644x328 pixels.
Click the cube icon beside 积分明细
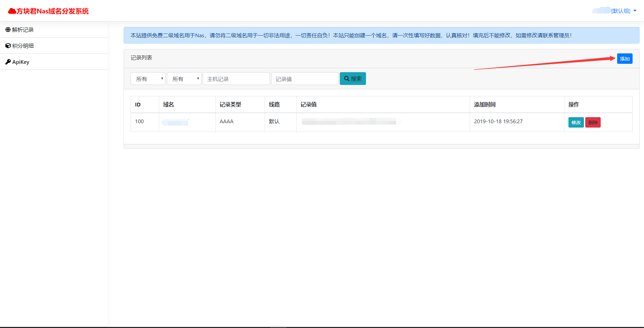pos(8,46)
